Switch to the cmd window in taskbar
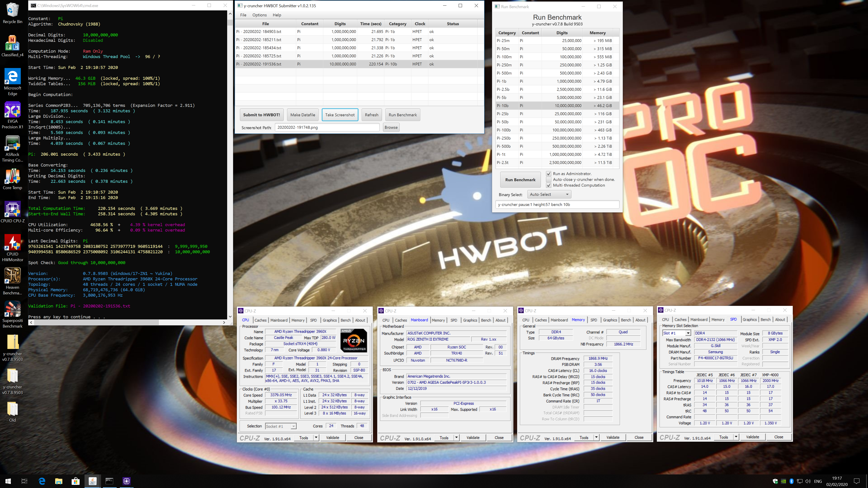 [109, 481]
